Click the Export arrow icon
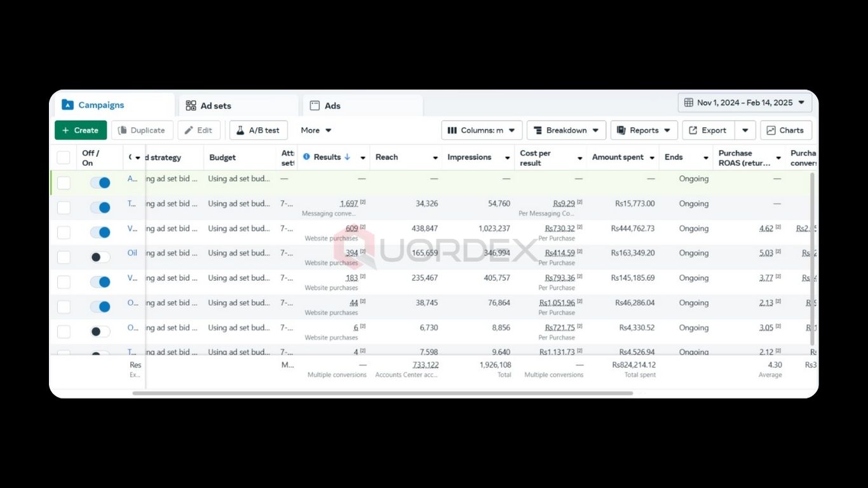Image resolution: width=868 pixels, height=488 pixels. click(x=693, y=130)
